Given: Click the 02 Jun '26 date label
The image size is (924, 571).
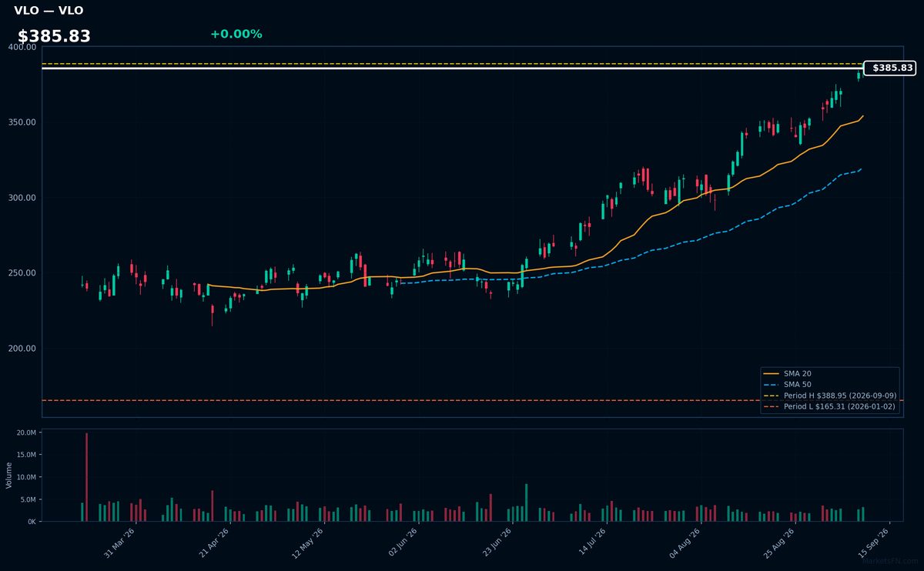Looking at the screenshot, I should (403, 543).
